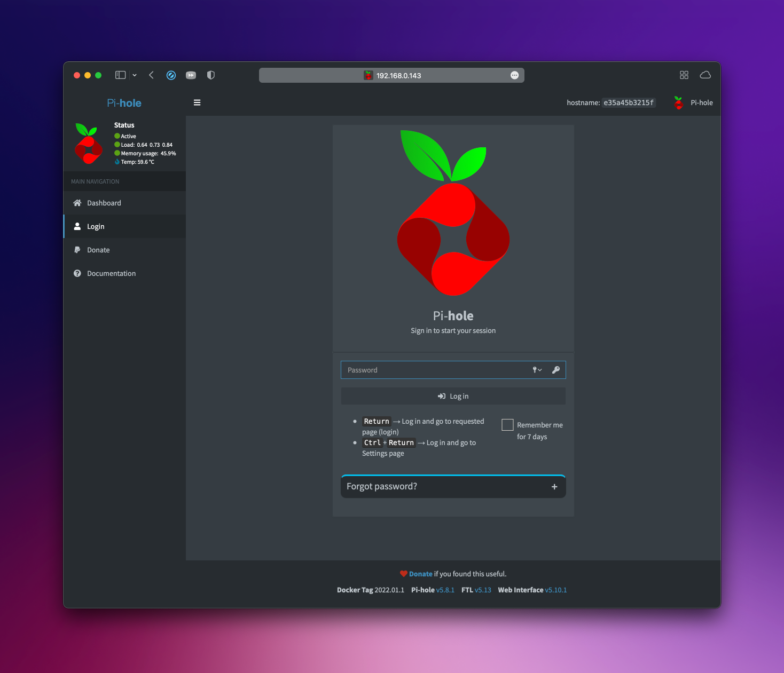This screenshot has height=673, width=784.
Task: Select Login in the sidebar
Action: click(96, 226)
